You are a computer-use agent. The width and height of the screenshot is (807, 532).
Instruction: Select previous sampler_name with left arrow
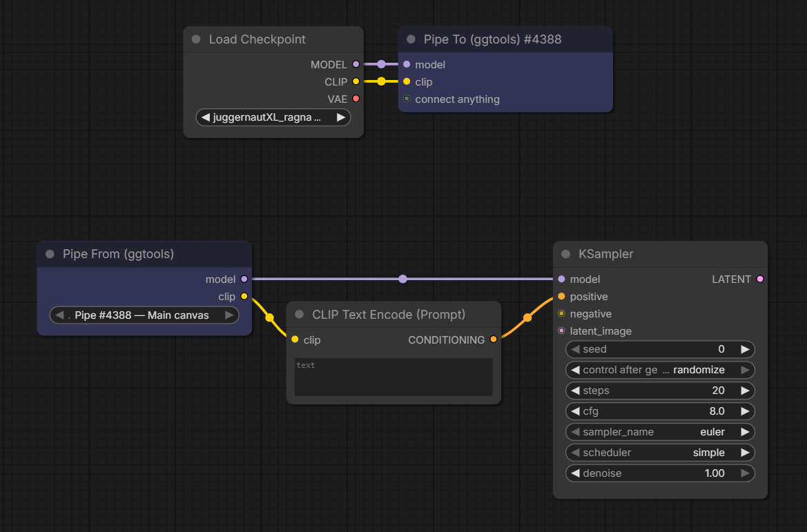coord(576,432)
